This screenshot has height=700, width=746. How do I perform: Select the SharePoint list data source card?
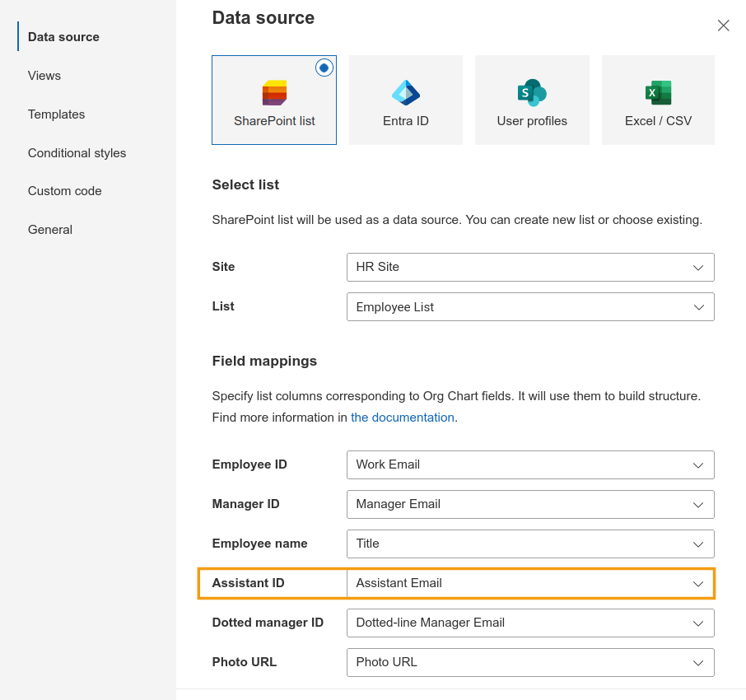[274, 100]
